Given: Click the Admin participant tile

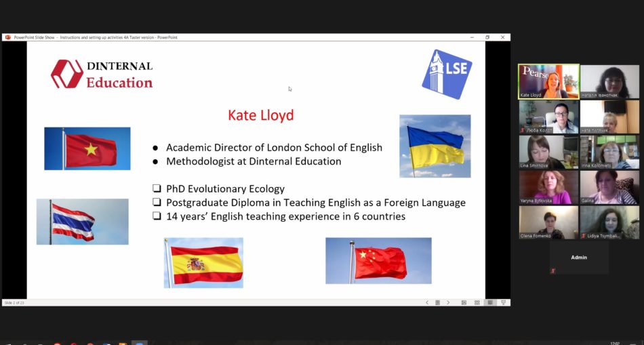Looking at the screenshot, I should pyautogui.click(x=579, y=258).
